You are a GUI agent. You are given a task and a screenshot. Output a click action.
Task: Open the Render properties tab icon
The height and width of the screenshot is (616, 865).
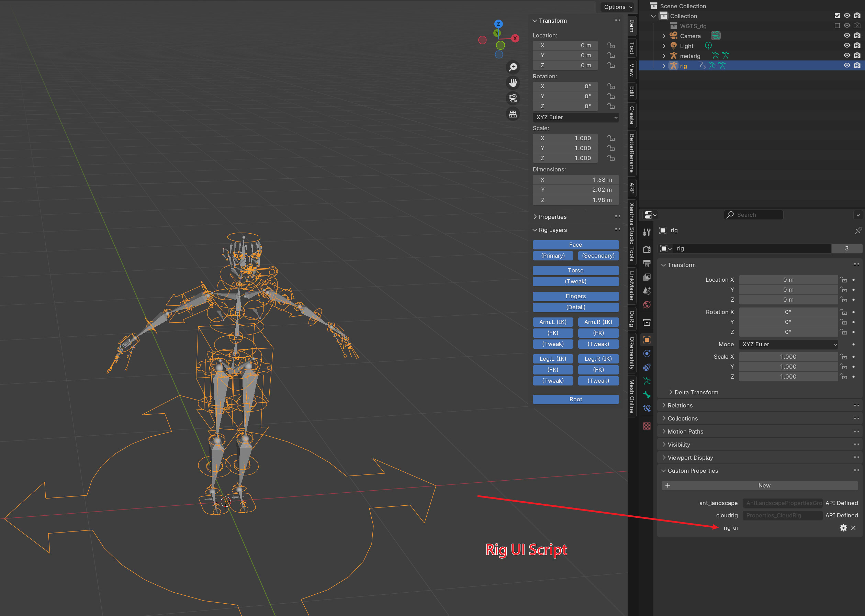[647, 249]
